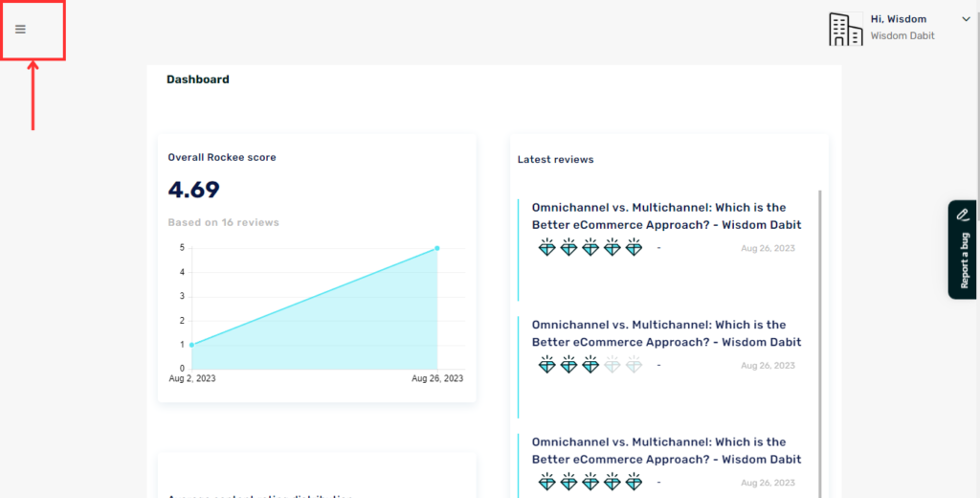This screenshot has width=980, height=498.
Task: Click fifth diamond in the first review rating
Action: tap(634, 247)
